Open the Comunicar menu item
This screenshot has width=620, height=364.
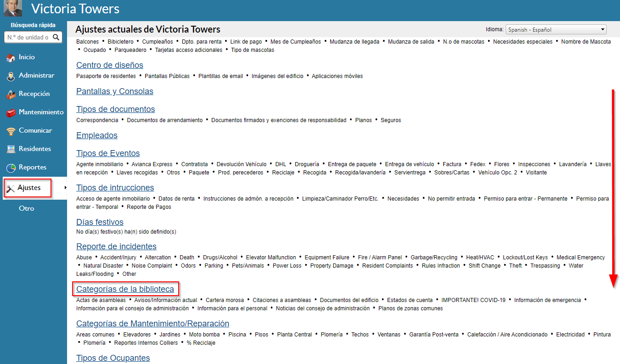coord(35,130)
